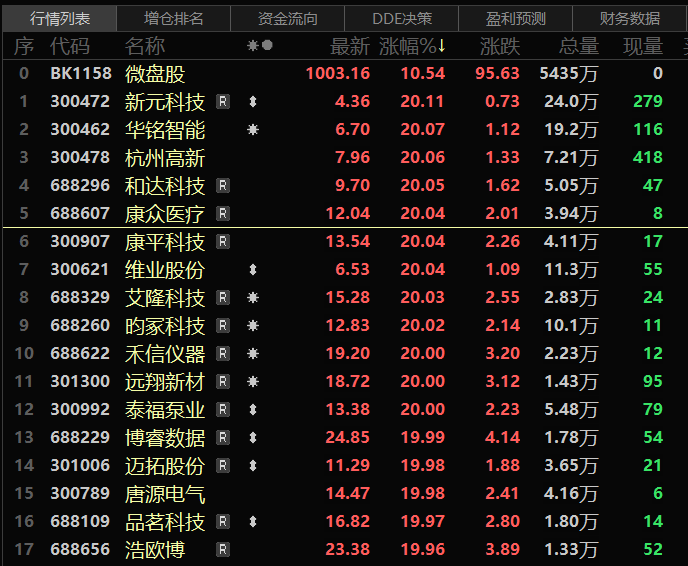
Task: Open stock 唐源电气 in the list
Action: pos(165,494)
